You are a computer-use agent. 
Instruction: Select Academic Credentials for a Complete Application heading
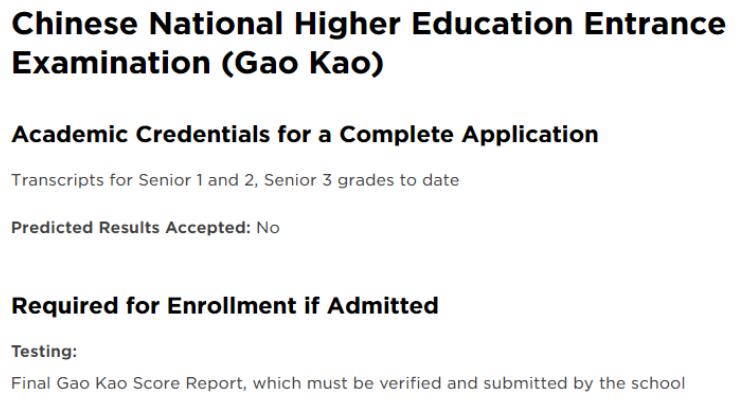[305, 135]
